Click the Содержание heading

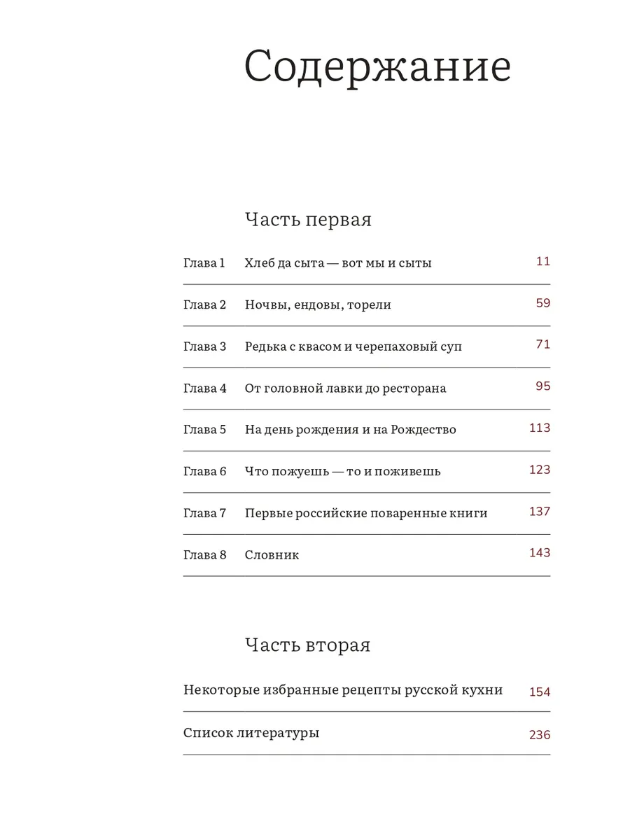click(x=377, y=69)
